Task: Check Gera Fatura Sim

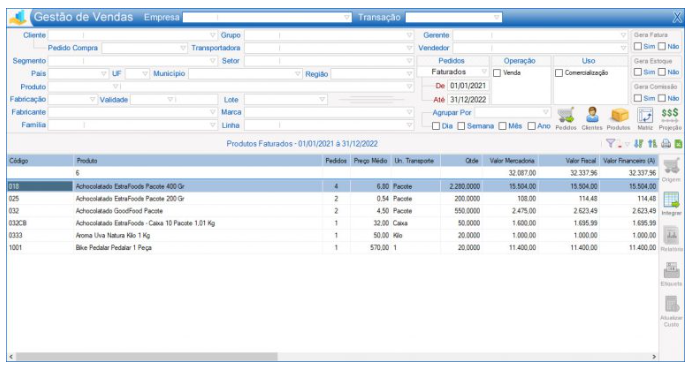Action: pos(638,46)
